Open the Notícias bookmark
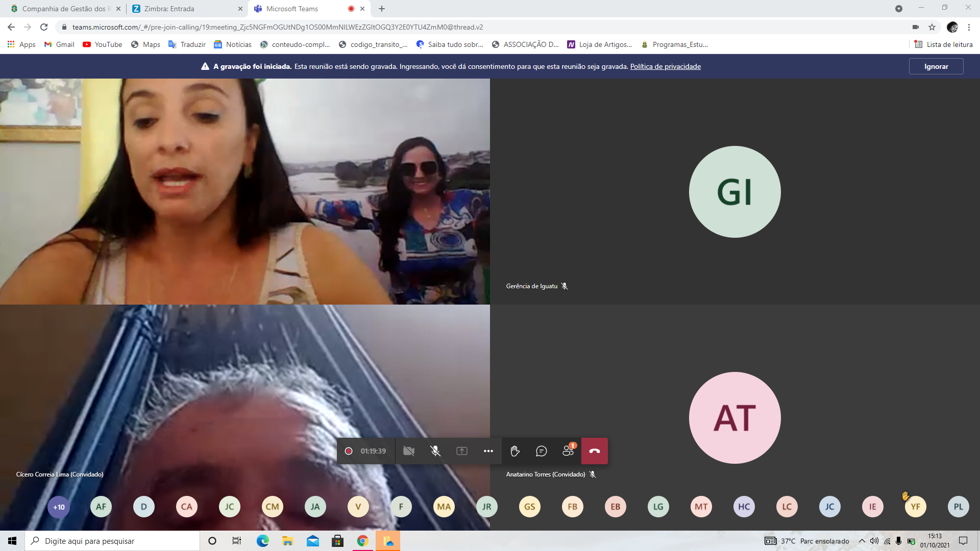 [233, 44]
